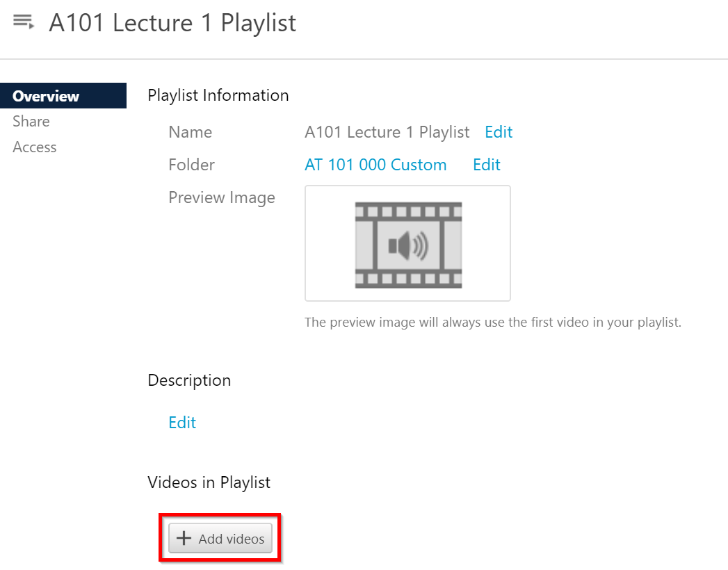Switch to the Overview tab
The image size is (728, 570).
click(x=46, y=96)
